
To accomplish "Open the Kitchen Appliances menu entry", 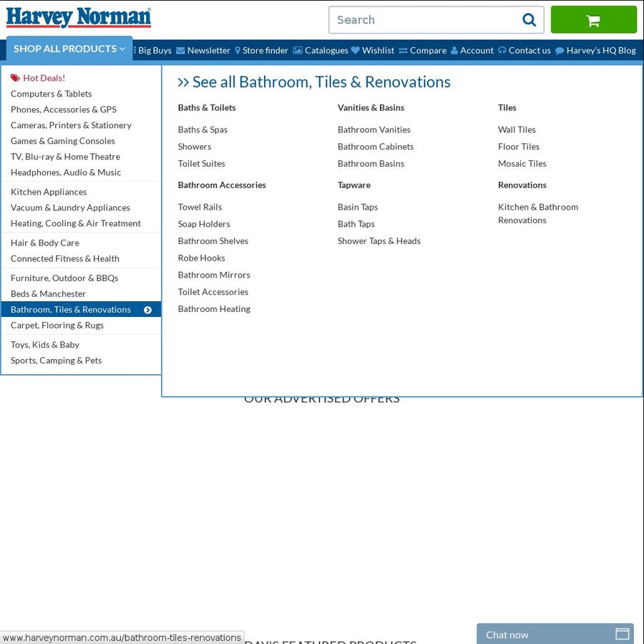I will [x=49, y=192].
